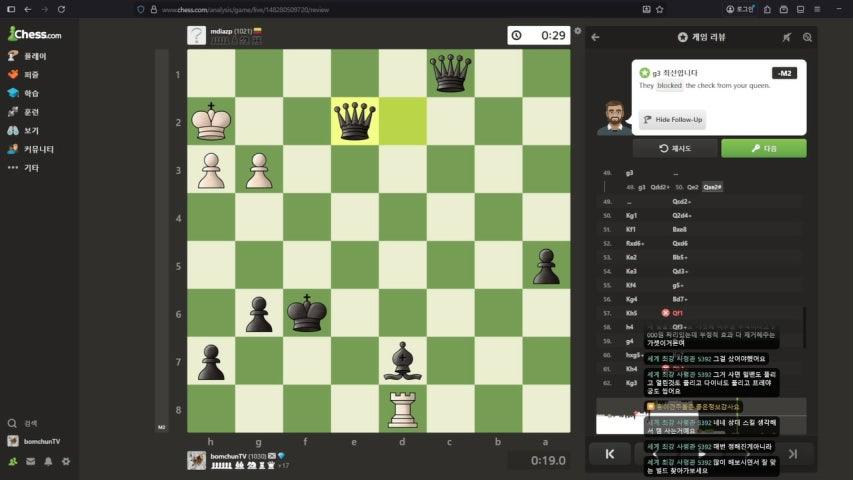Viewport: 853px width, 480px height.
Task: Open review zoom search icon
Action: click(x=807, y=37)
